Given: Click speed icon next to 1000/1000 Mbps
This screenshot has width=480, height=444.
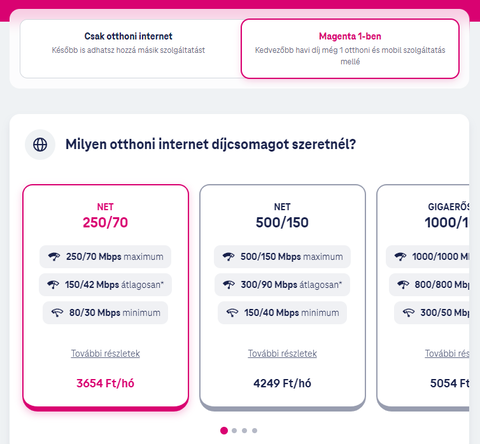Looking at the screenshot, I should click(401, 257).
